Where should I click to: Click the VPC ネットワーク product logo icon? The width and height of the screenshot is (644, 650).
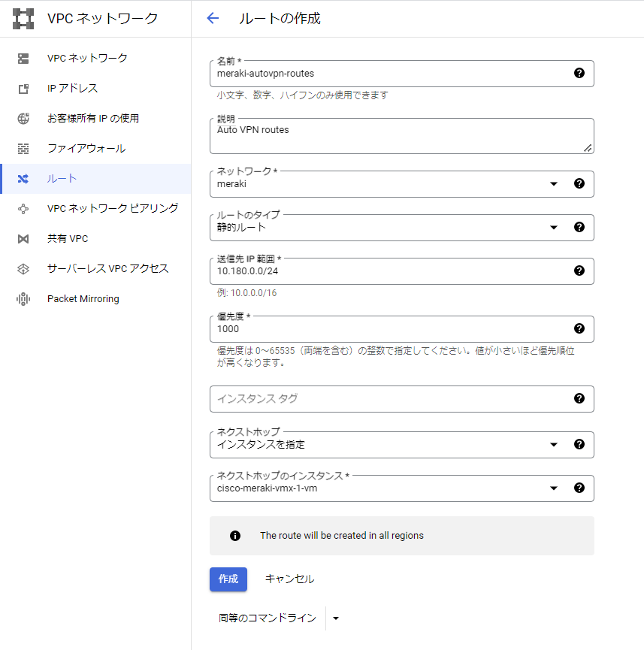(24, 19)
